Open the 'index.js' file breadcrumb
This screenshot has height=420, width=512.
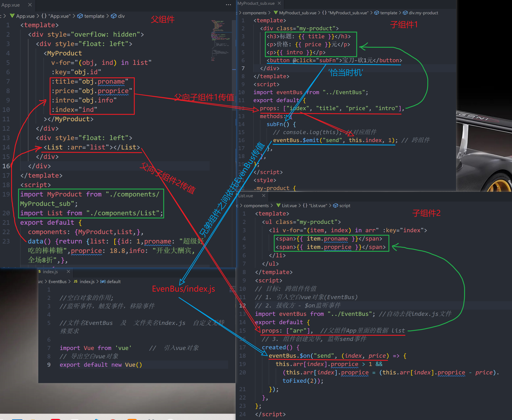tap(87, 282)
